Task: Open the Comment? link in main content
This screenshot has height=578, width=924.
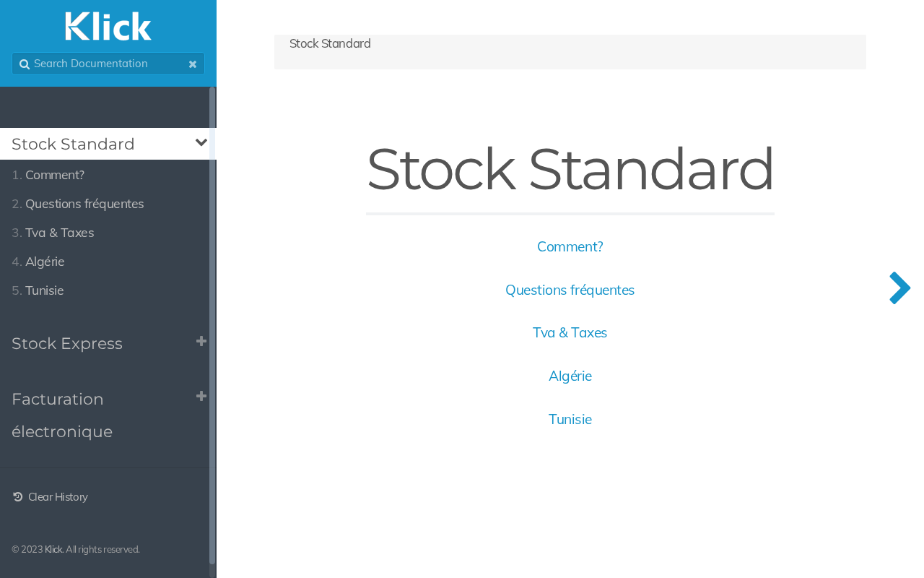Action: pos(570,246)
